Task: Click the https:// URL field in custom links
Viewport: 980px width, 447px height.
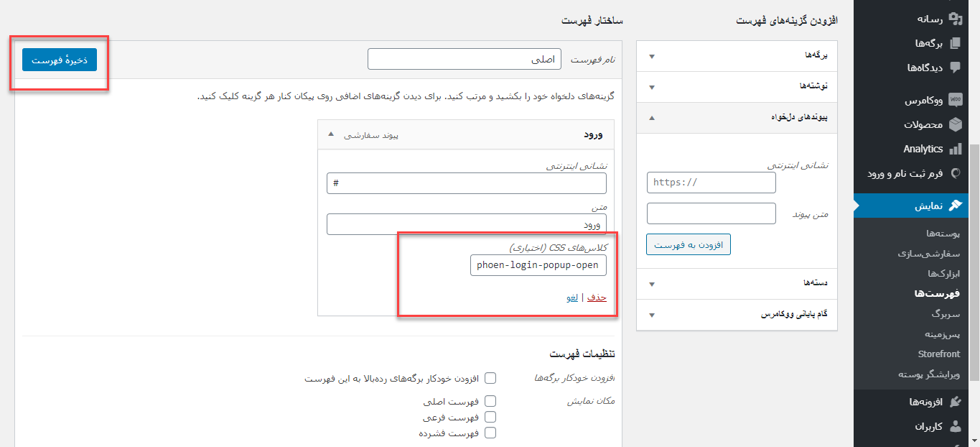Action: 711,183
